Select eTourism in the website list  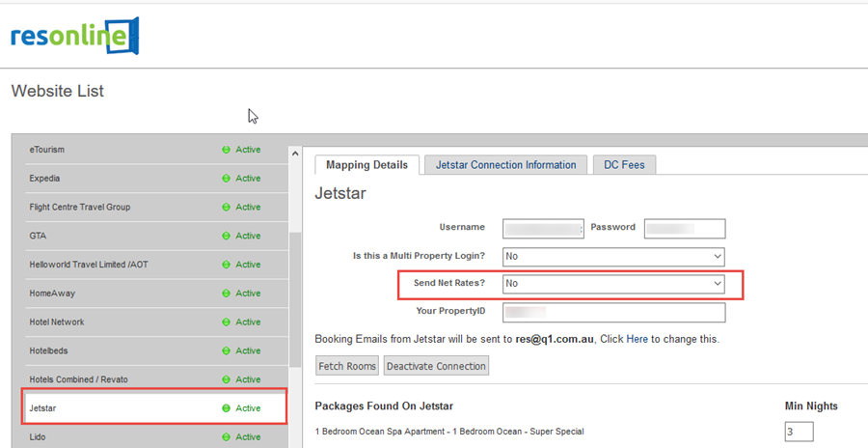pyautogui.click(x=156, y=150)
